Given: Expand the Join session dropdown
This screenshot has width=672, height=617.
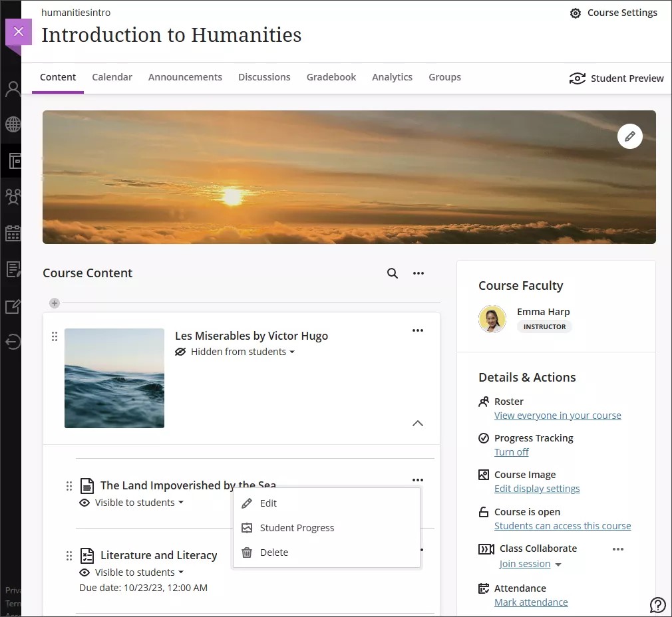Looking at the screenshot, I should click(x=558, y=564).
